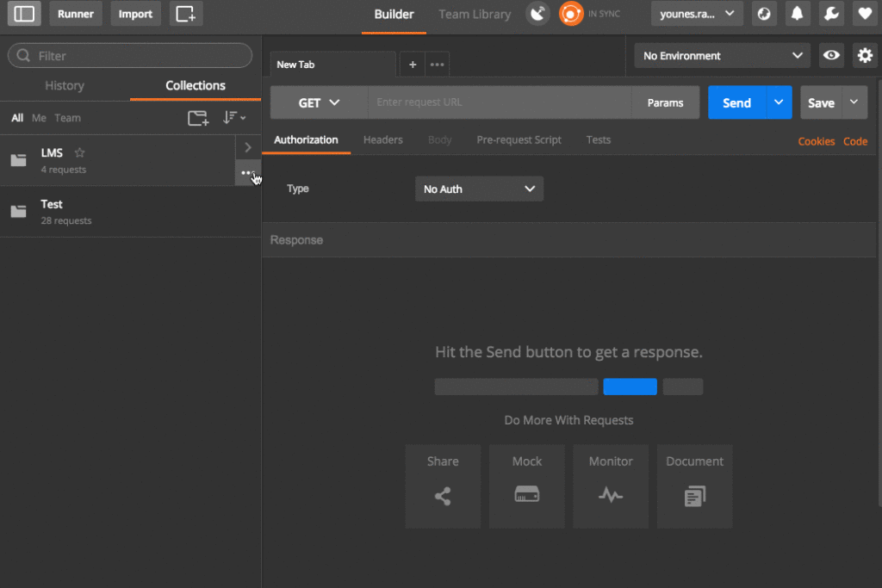Filter collections by Me
The width and height of the screenshot is (882, 588).
click(39, 117)
